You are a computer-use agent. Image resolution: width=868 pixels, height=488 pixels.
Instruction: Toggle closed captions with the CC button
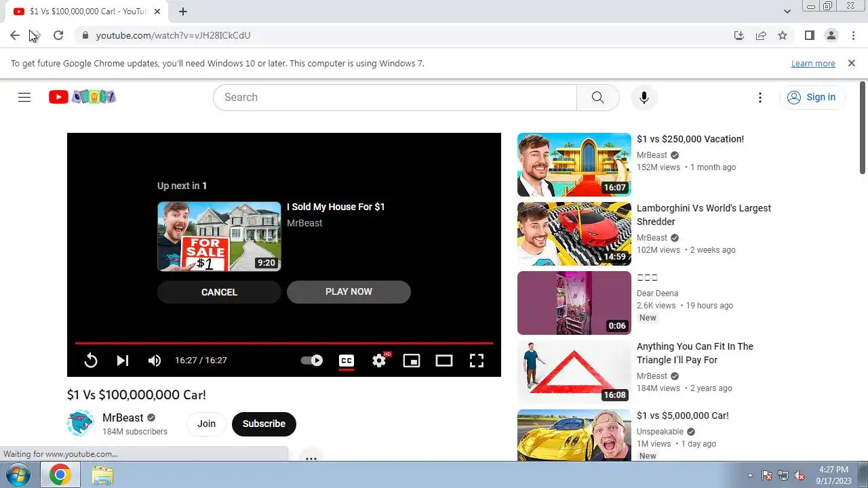347,361
